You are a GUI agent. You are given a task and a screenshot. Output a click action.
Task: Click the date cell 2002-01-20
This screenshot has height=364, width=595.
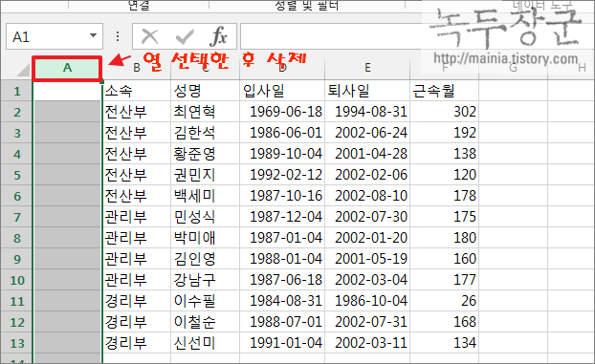(x=367, y=238)
